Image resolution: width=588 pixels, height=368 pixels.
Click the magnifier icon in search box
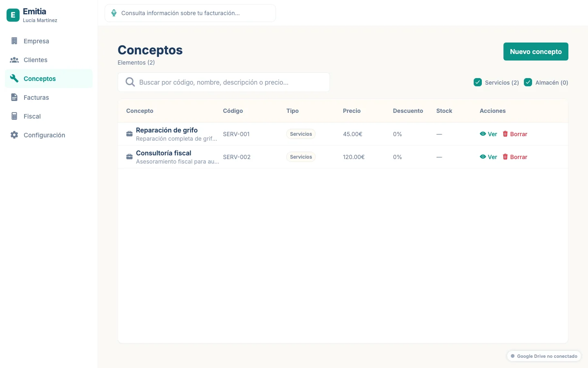pyautogui.click(x=130, y=82)
